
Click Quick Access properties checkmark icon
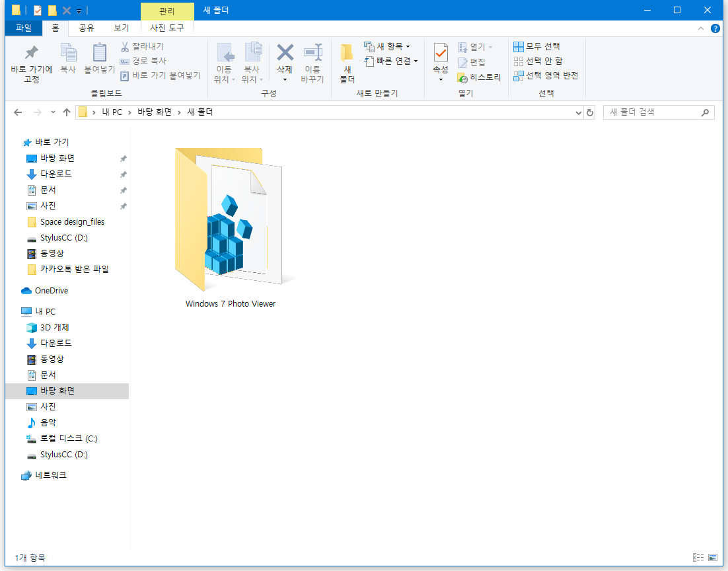38,10
